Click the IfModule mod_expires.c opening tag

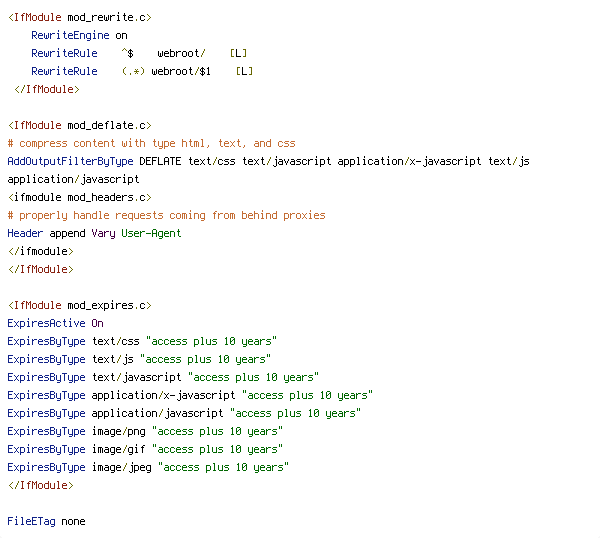tap(80, 305)
